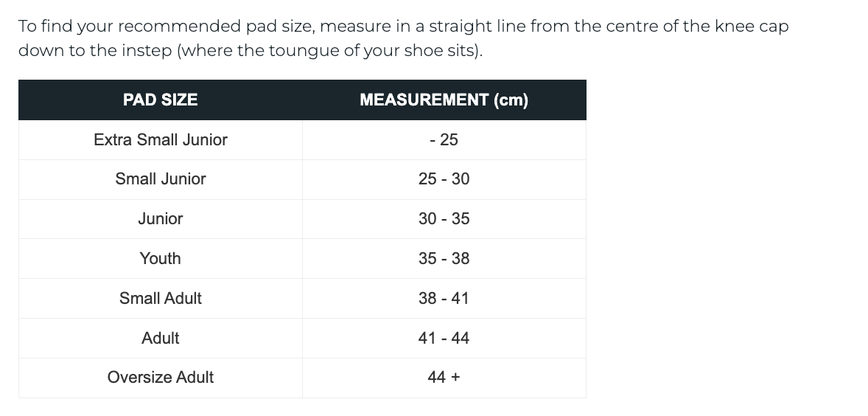Click the Junior pad size row label
This screenshot has width=868, height=416.
tap(161, 219)
